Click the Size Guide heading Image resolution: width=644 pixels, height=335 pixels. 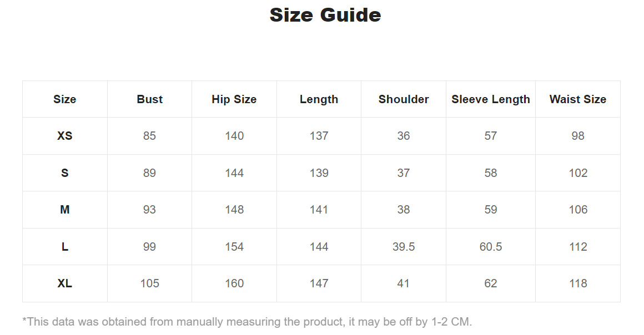pos(325,15)
